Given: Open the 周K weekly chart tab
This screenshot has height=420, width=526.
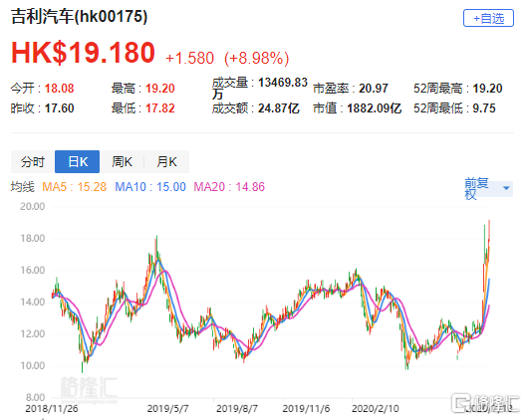Looking at the screenshot, I should tap(122, 162).
